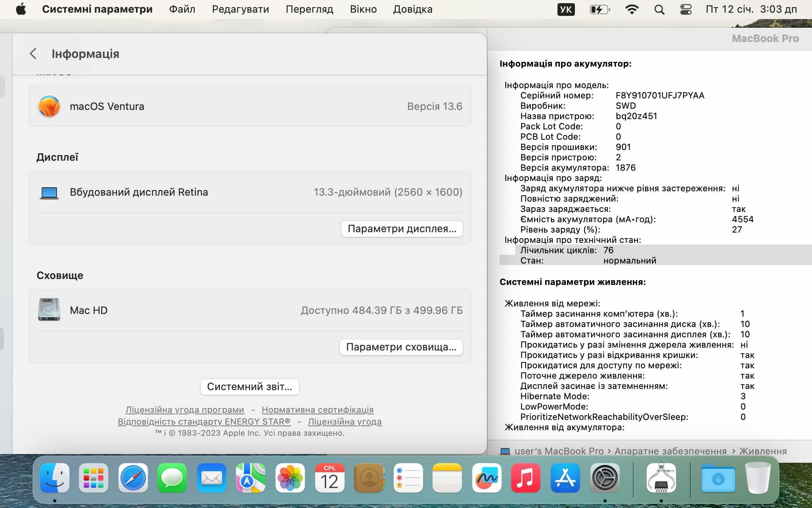
Task: Open Photos from the Dock
Action: [290, 478]
